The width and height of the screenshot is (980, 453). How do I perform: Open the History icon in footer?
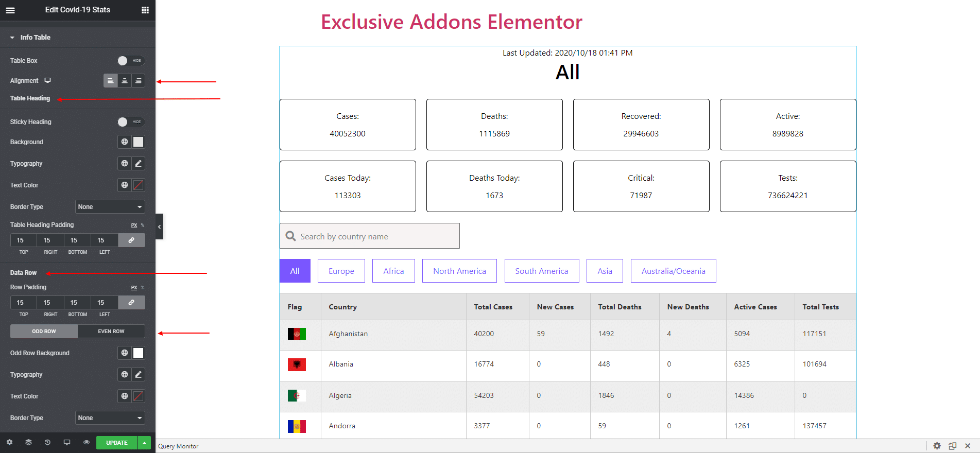[47, 442]
